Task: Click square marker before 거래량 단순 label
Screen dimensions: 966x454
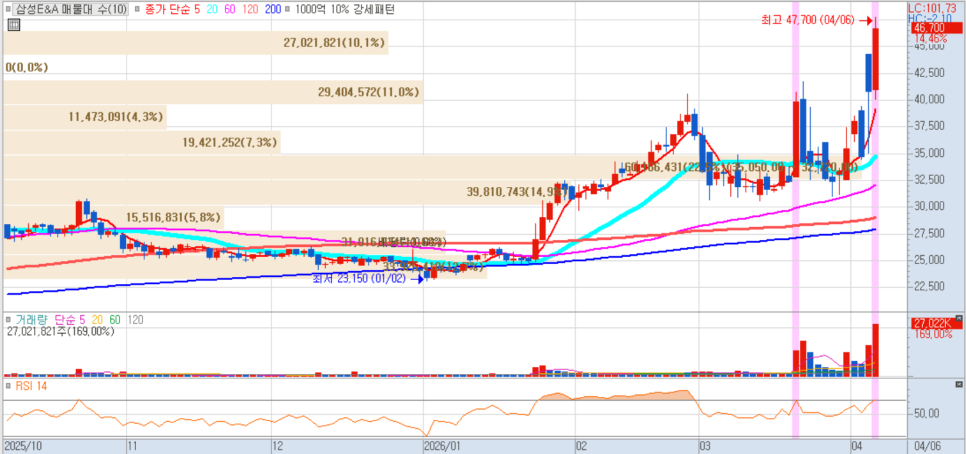Action: tap(9, 320)
